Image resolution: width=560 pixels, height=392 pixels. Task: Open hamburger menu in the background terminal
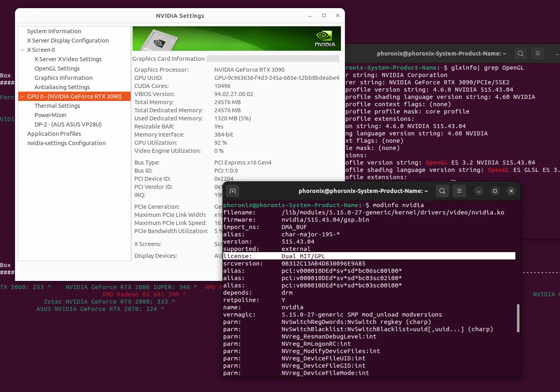coord(538,54)
